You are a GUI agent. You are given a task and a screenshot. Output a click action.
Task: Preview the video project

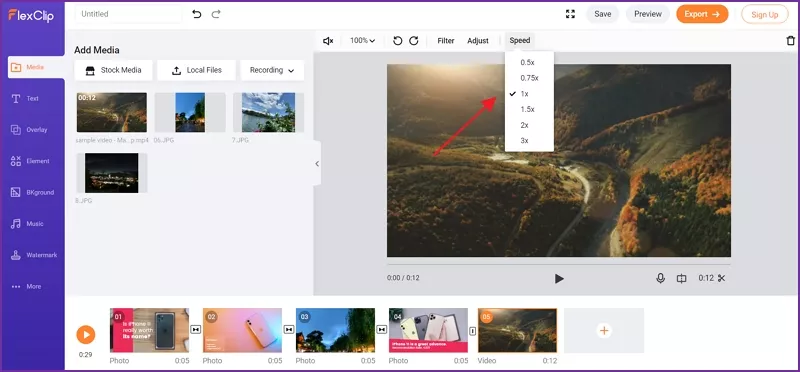[x=648, y=14]
